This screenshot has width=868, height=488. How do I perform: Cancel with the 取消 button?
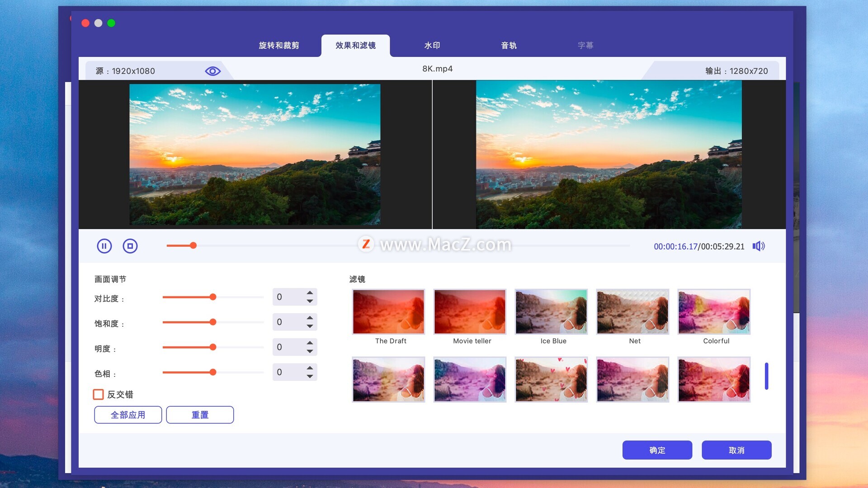736,450
